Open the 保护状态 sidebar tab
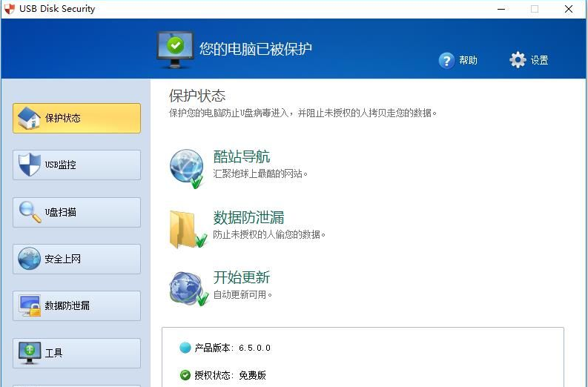 (x=76, y=118)
